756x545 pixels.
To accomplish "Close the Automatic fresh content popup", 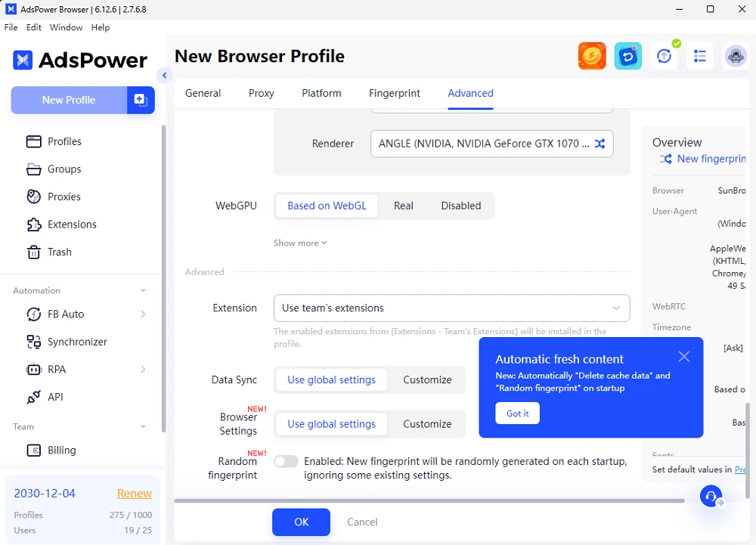I will click(x=683, y=357).
